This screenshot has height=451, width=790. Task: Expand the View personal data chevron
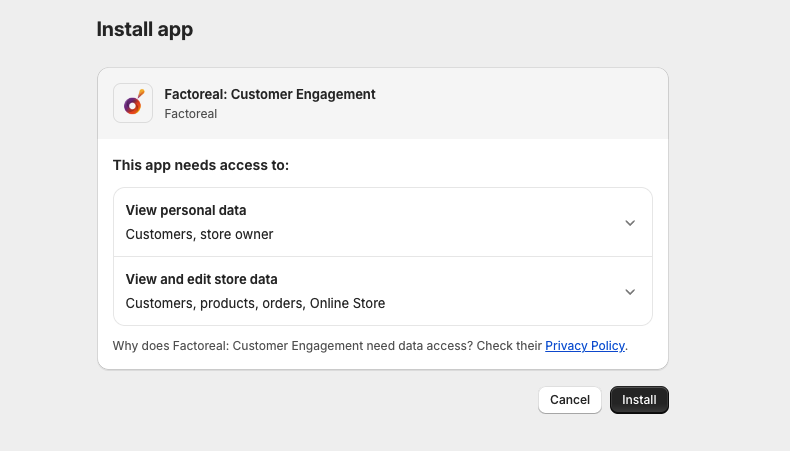tap(630, 223)
